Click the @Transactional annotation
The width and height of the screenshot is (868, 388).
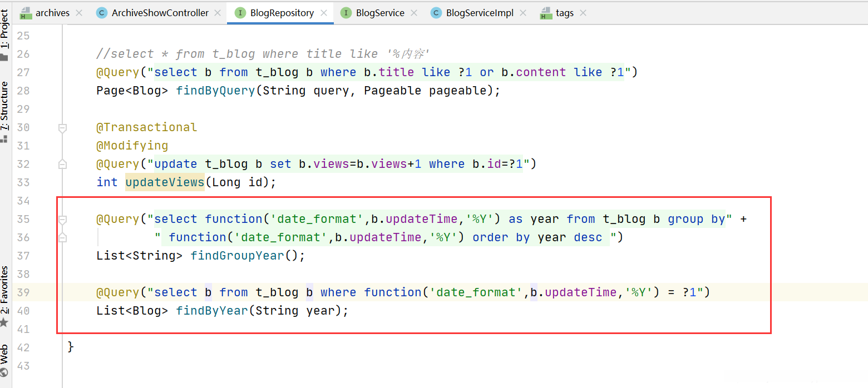point(147,127)
